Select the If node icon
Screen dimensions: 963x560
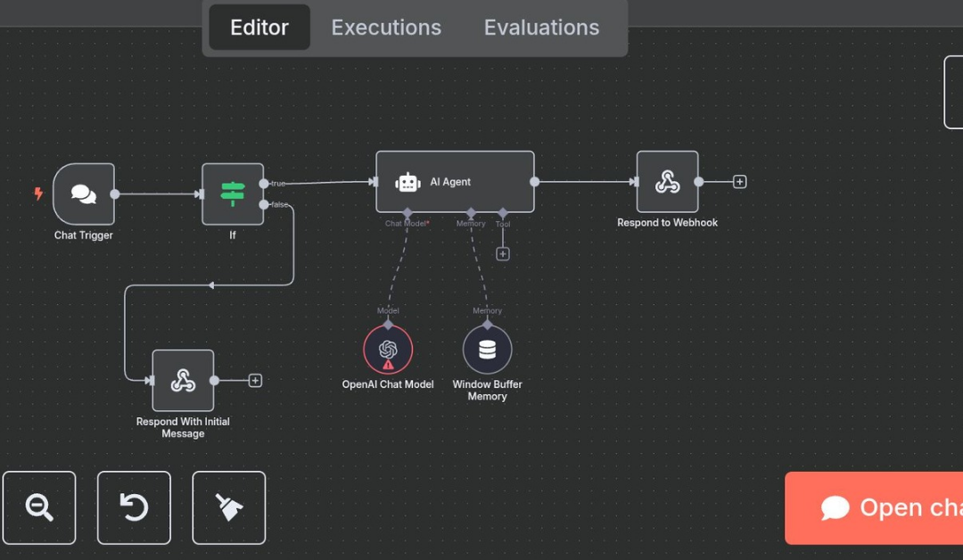(x=233, y=194)
